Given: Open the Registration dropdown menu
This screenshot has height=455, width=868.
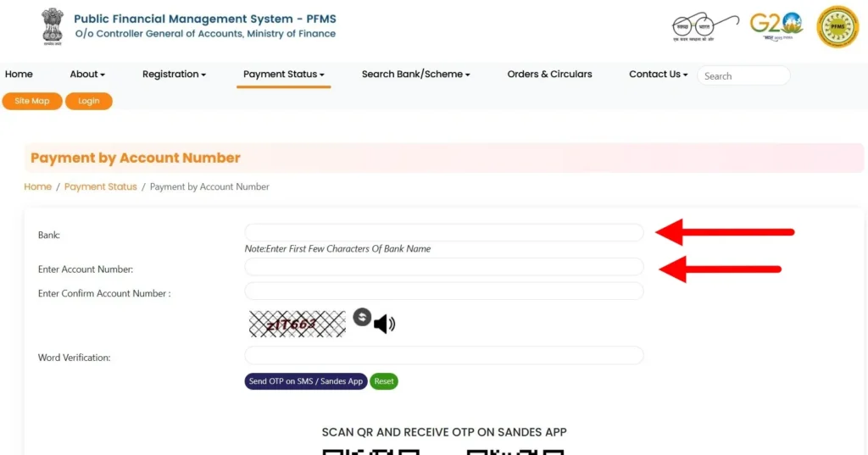Looking at the screenshot, I should [x=174, y=75].
